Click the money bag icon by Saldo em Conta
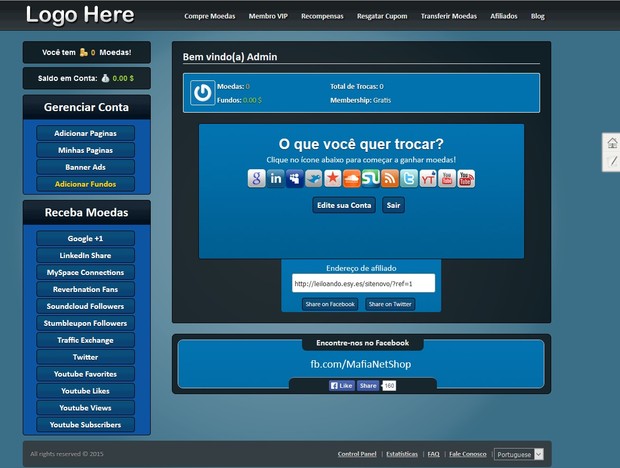Screen dimensions: 620x468 point(105,78)
